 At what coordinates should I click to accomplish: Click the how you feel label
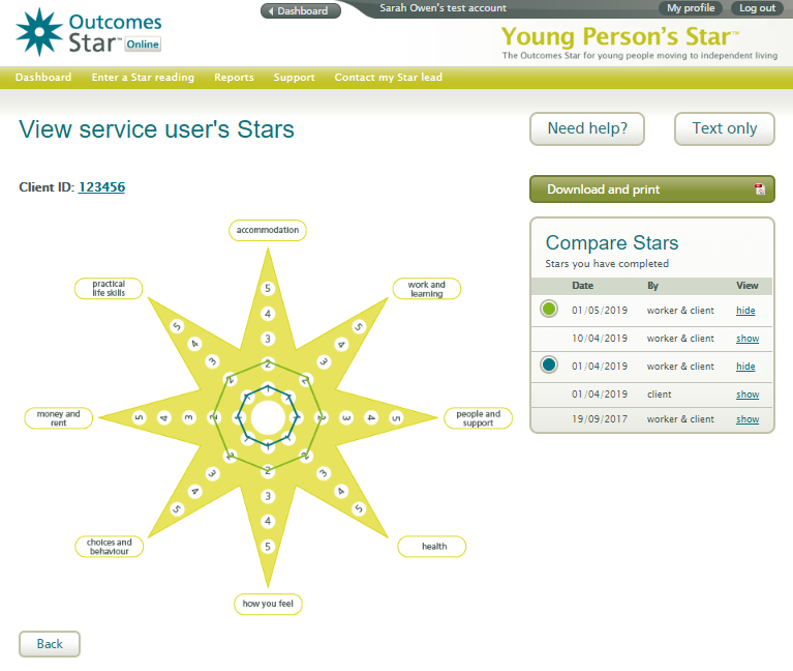[268, 604]
